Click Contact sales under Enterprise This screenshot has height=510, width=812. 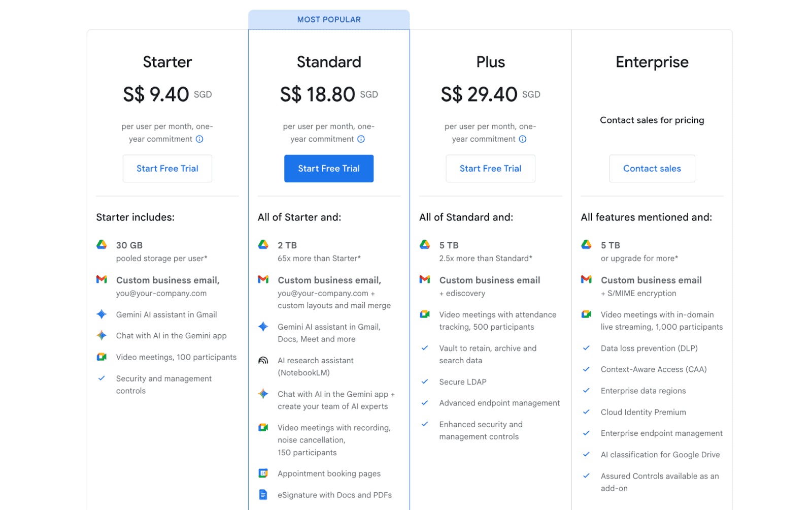pos(652,168)
